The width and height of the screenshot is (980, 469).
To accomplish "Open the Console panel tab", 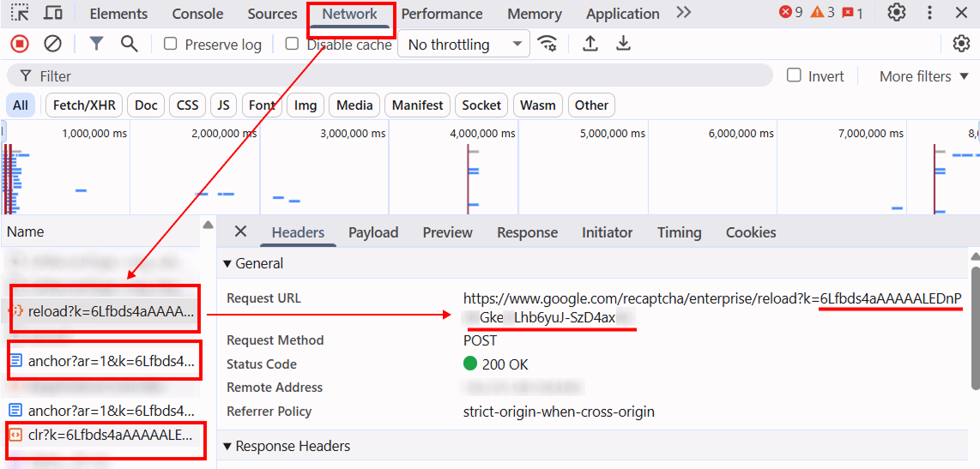I will [x=197, y=14].
